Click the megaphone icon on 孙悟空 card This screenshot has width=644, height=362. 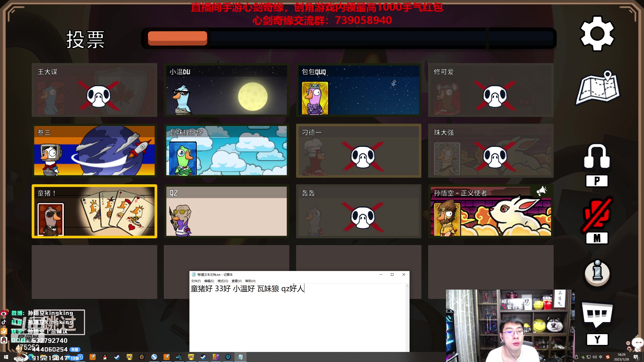click(542, 191)
